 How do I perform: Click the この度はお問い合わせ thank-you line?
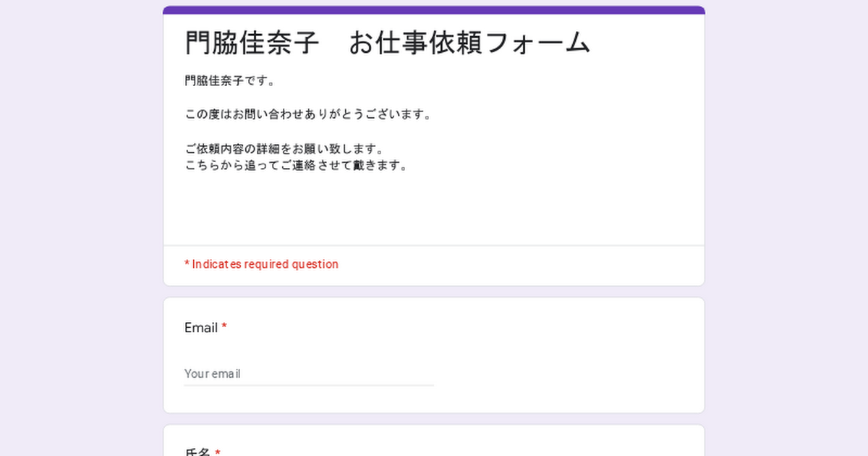(308, 114)
